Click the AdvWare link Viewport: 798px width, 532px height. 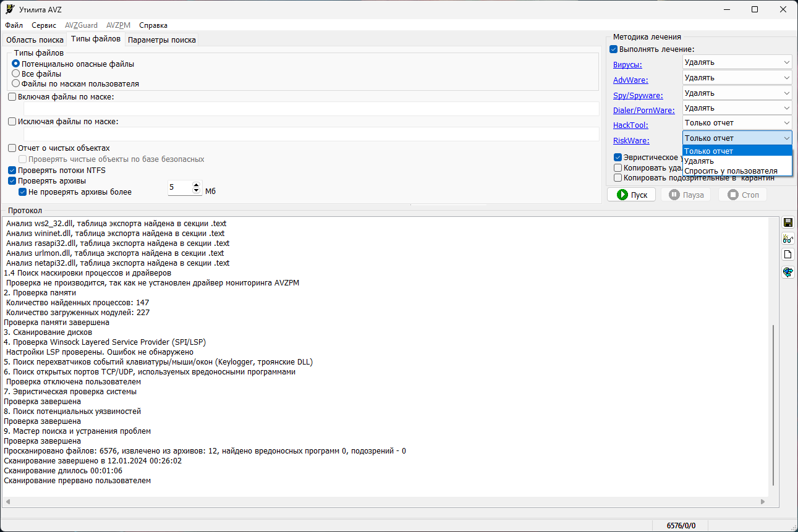click(x=630, y=80)
